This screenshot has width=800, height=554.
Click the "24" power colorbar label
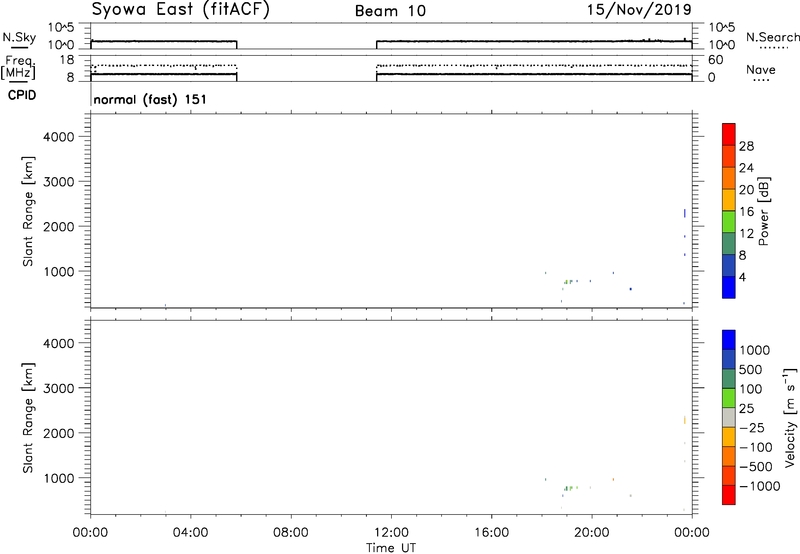[746, 168]
